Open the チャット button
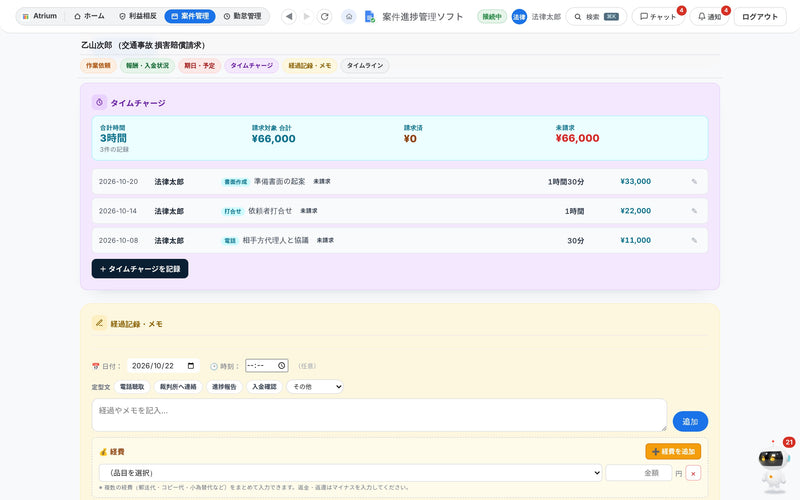The image size is (800, 500). [658, 17]
